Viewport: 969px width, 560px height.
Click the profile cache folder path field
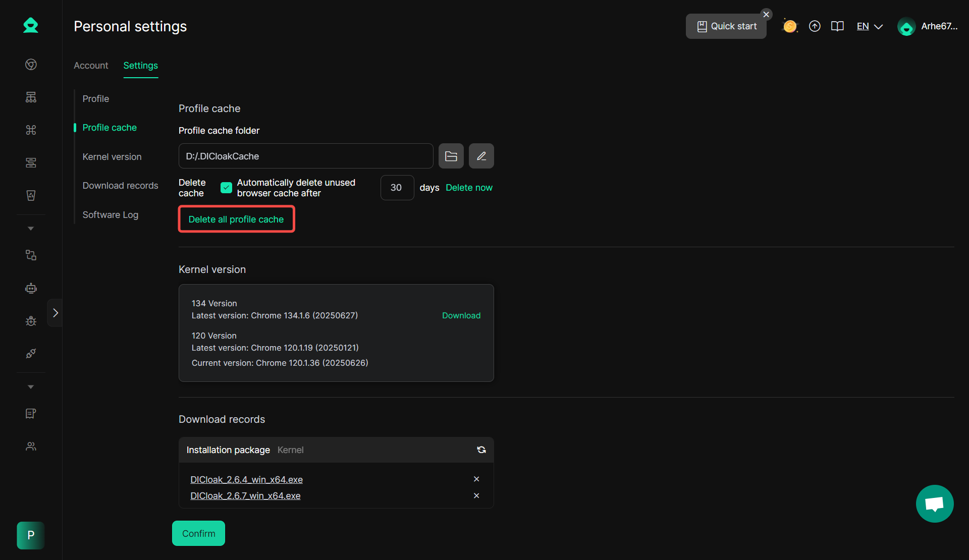point(306,156)
